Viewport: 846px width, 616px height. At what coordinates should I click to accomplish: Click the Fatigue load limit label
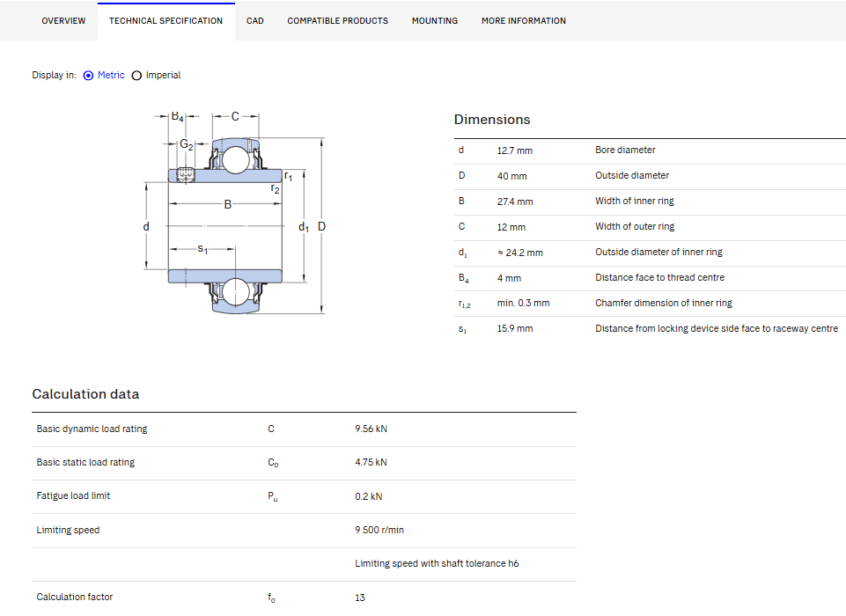(x=73, y=495)
